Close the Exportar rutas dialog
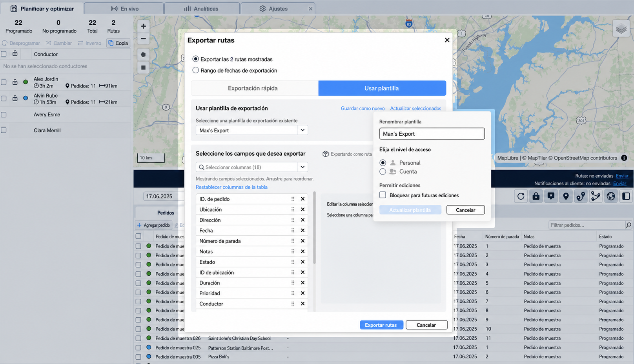 pyautogui.click(x=447, y=40)
